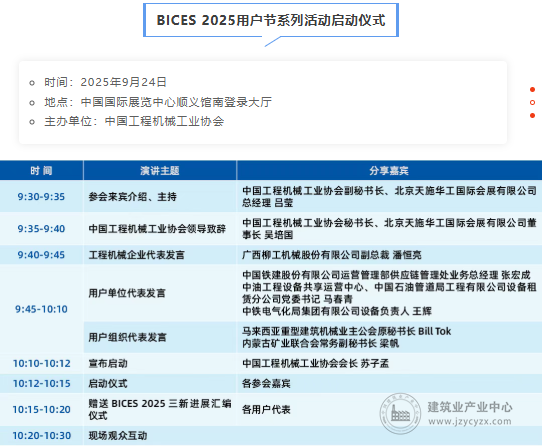The height and width of the screenshot is (446, 543).
Task: Click the topic 启动仪式
Action: pos(108,384)
